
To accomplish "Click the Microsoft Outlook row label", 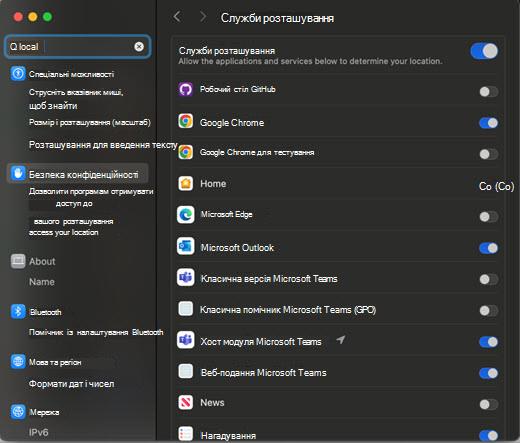I will point(237,248).
